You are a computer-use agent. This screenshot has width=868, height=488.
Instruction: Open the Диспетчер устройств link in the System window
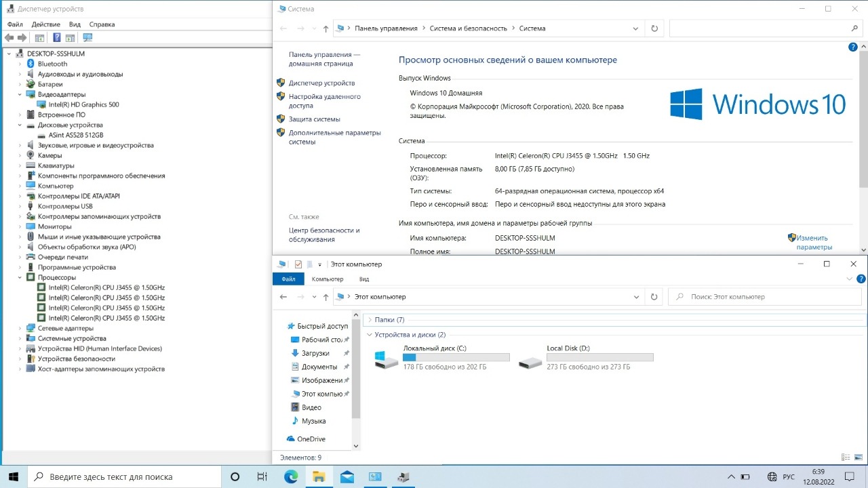click(321, 83)
